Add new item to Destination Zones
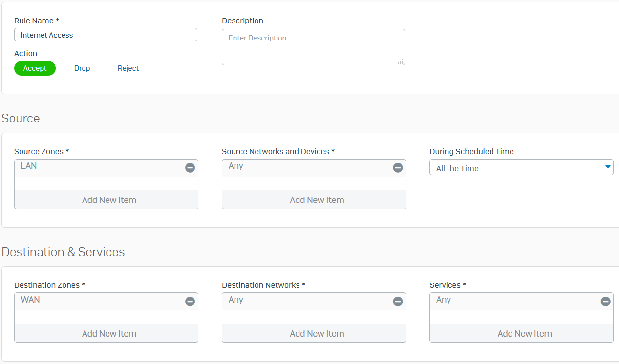619x364 pixels. (x=108, y=333)
